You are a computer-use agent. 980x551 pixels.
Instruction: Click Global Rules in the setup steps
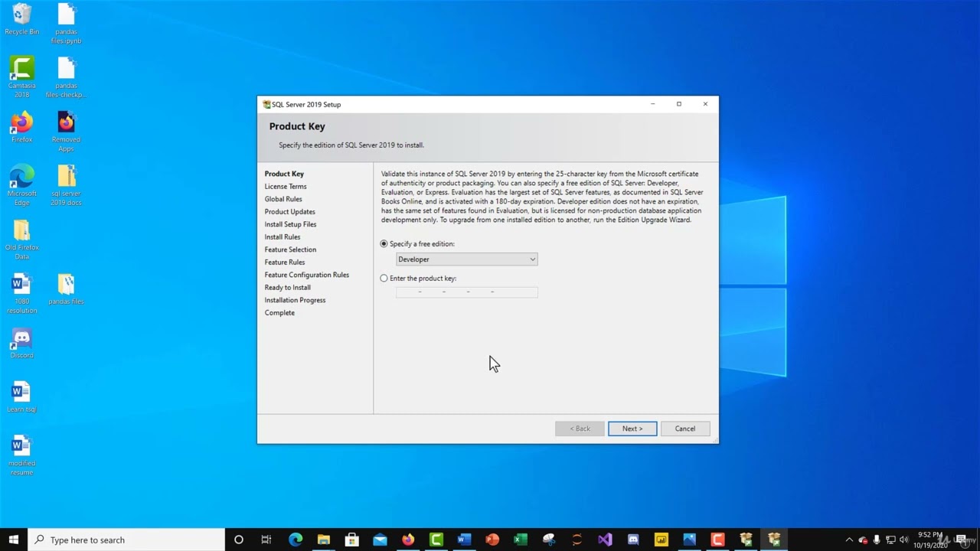283,199
